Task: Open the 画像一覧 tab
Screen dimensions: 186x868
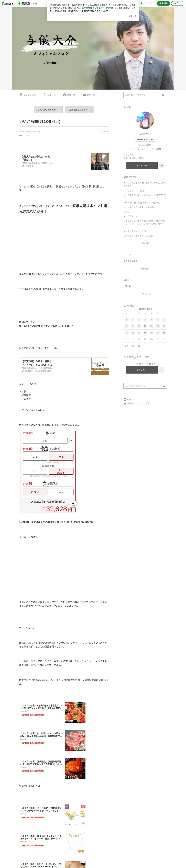Action: (69, 95)
